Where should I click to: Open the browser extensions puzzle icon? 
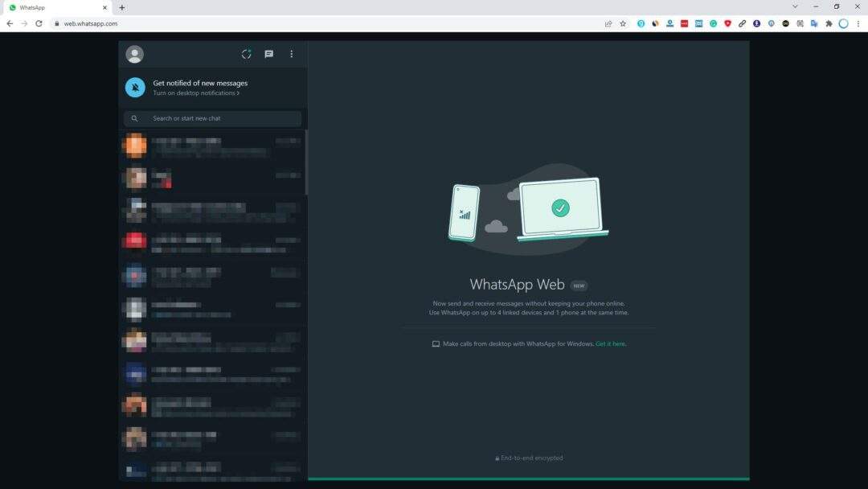[x=829, y=23]
